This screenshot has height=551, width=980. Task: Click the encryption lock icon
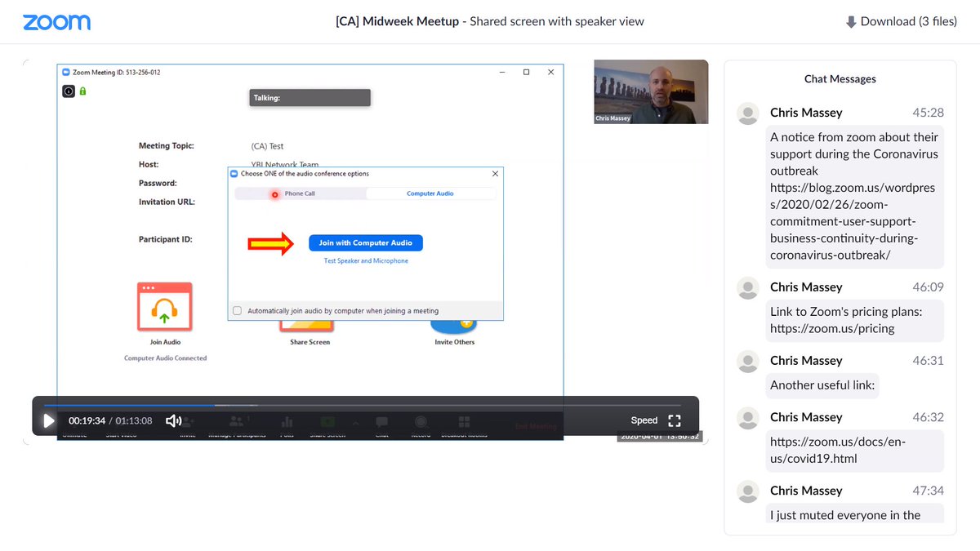(82, 91)
